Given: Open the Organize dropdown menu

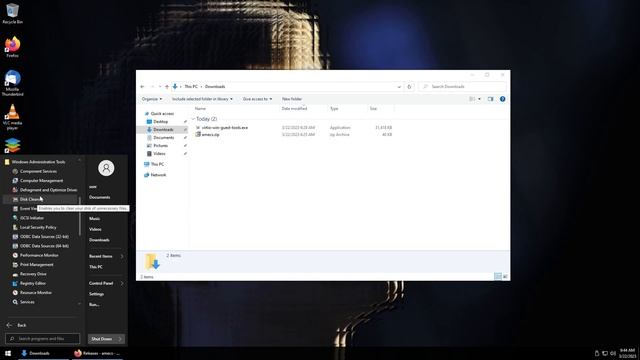Looking at the screenshot, I should pyautogui.click(x=151, y=99).
